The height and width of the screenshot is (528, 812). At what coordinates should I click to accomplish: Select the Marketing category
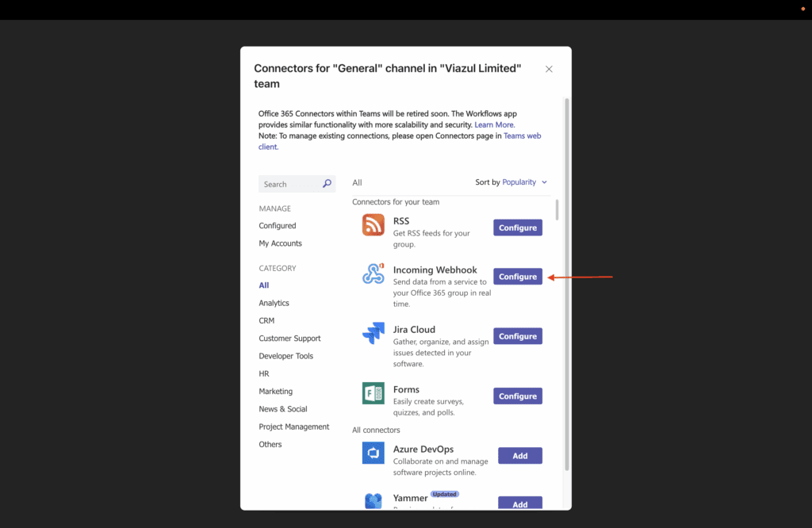tap(275, 392)
